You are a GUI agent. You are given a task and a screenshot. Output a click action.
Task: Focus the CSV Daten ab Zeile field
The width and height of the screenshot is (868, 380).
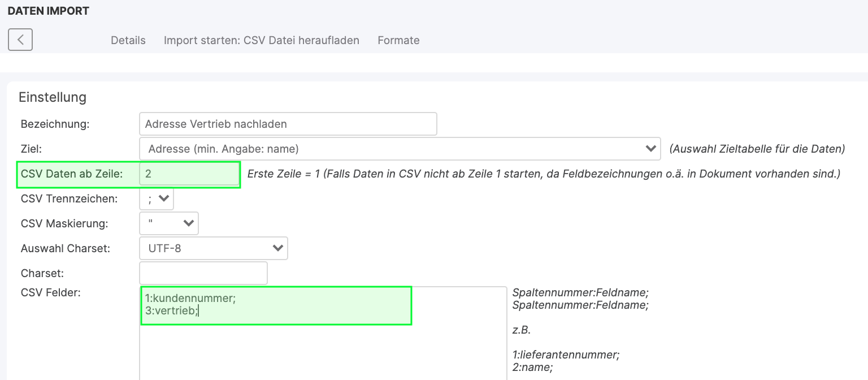pos(189,174)
